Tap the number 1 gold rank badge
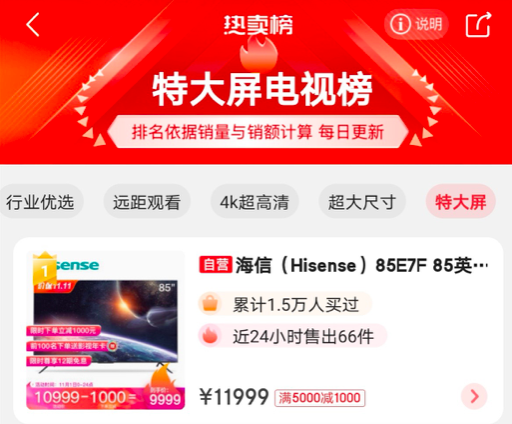Image resolution: width=512 pixels, height=424 pixels. pyautogui.click(x=45, y=269)
